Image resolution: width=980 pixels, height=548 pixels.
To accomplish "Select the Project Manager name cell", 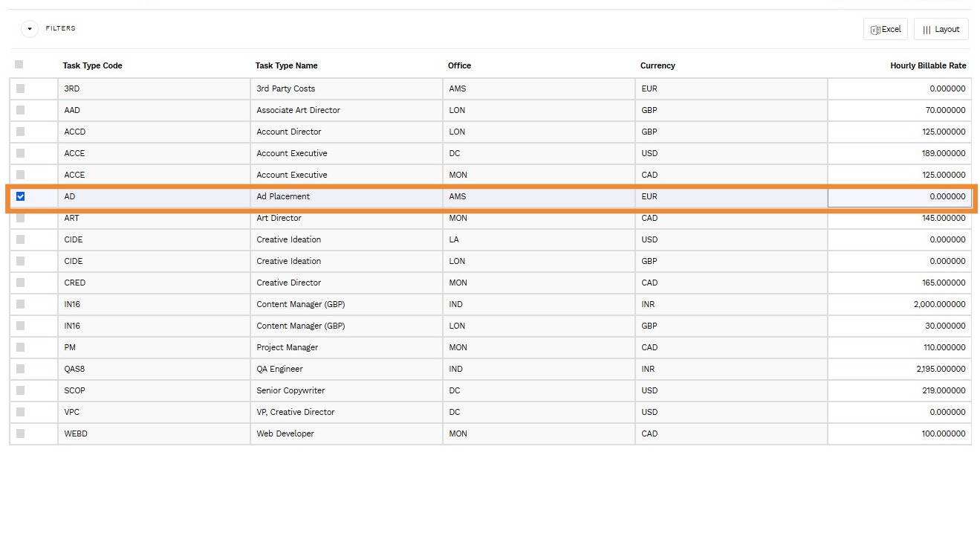I will 346,347.
